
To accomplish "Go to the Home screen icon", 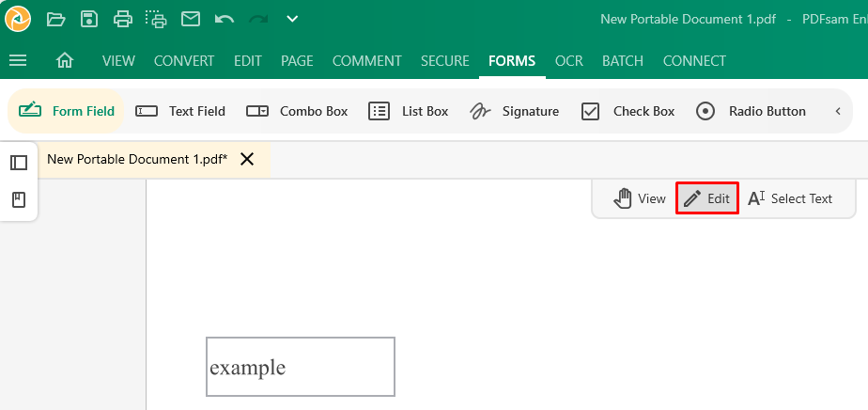I will pos(65,60).
